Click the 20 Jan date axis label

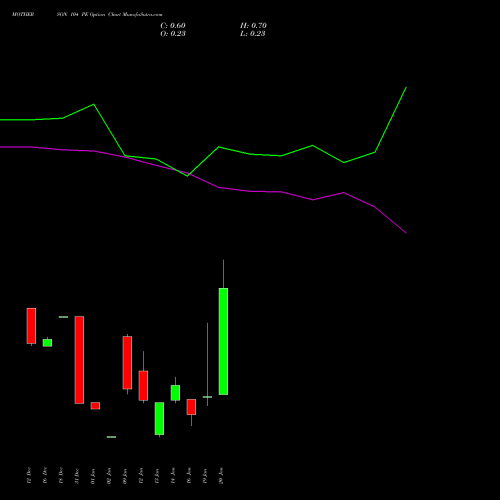pyautogui.click(x=221, y=476)
